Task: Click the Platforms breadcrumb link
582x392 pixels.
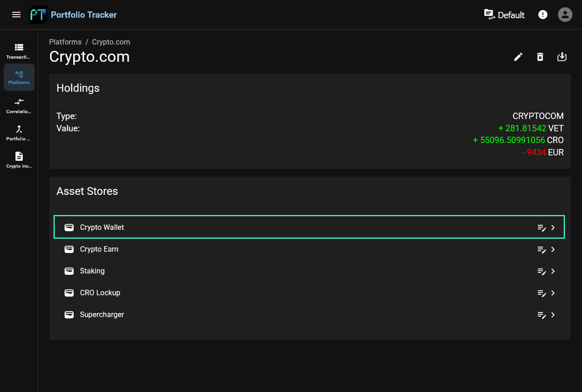Action: point(65,42)
